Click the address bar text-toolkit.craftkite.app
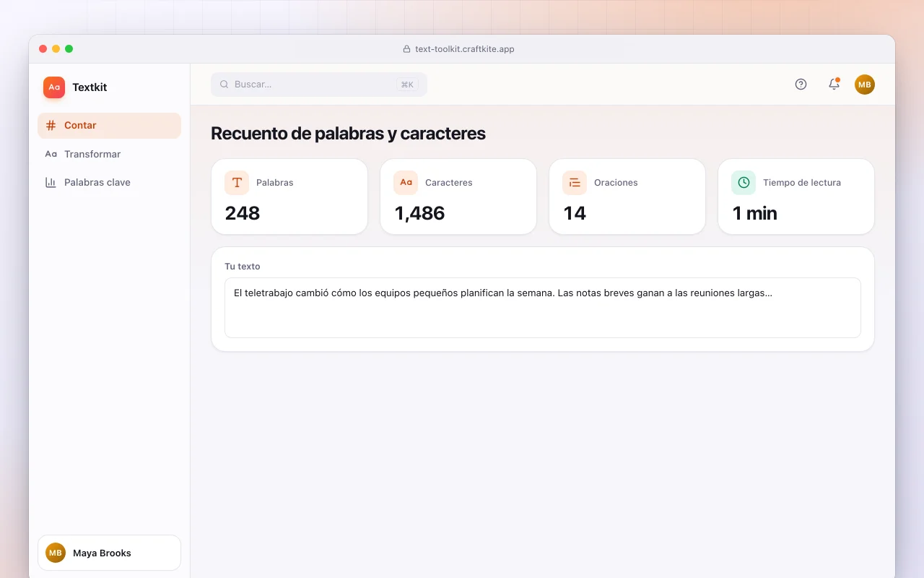The height and width of the screenshot is (578, 924). click(x=464, y=49)
